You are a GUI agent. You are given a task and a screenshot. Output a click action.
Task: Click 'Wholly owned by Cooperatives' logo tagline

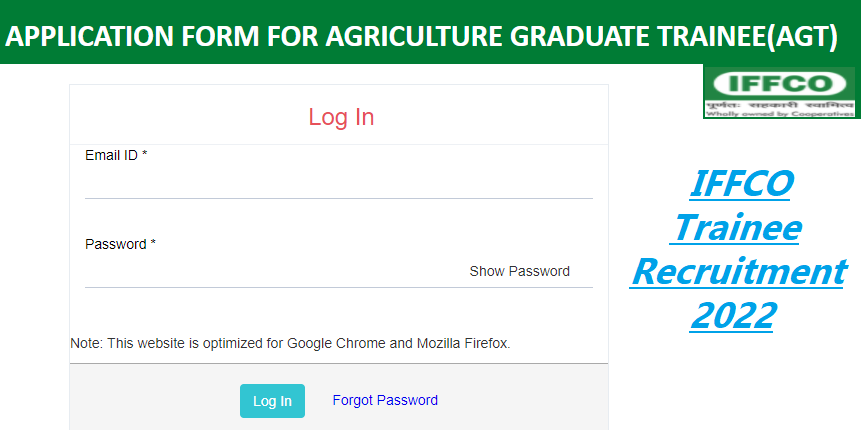[x=780, y=114]
